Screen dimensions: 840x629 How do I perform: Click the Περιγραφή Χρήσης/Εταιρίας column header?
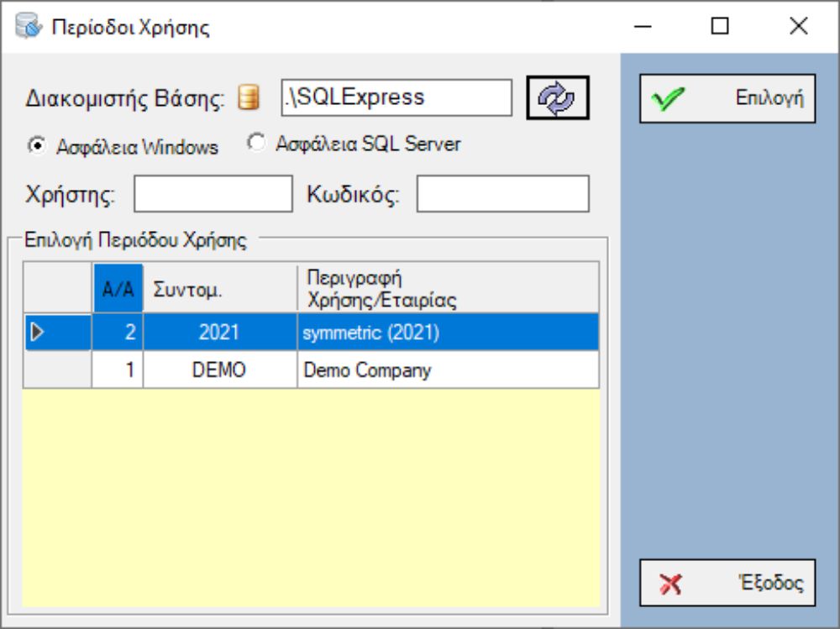447,288
